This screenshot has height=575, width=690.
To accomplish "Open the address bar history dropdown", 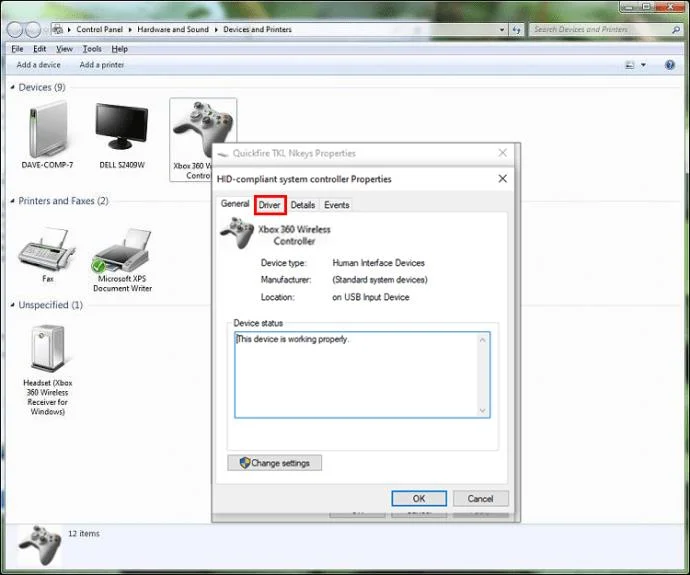I will (x=502, y=29).
